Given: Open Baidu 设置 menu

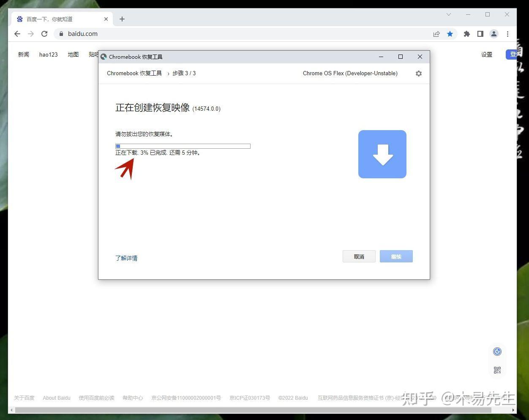Looking at the screenshot, I should point(487,55).
